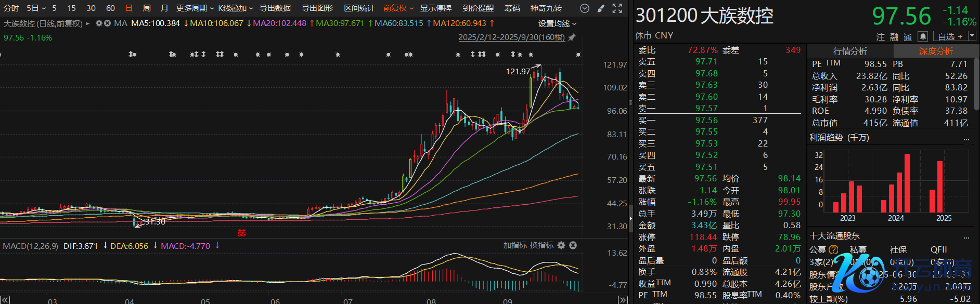This screenshot has height=304, width=980.
Task: Click the price alert bell icon
Action: pyautogui.click(x=923, y=36)
